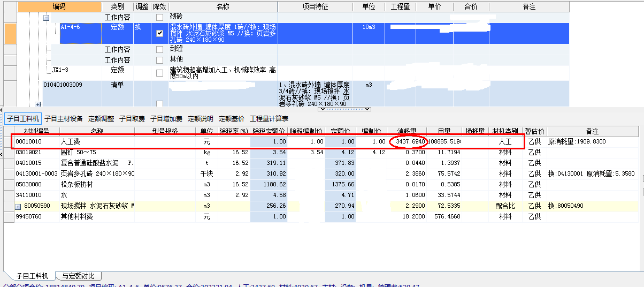Tick the 降效 checkbox in 砌砖 row

coord(159,18)
